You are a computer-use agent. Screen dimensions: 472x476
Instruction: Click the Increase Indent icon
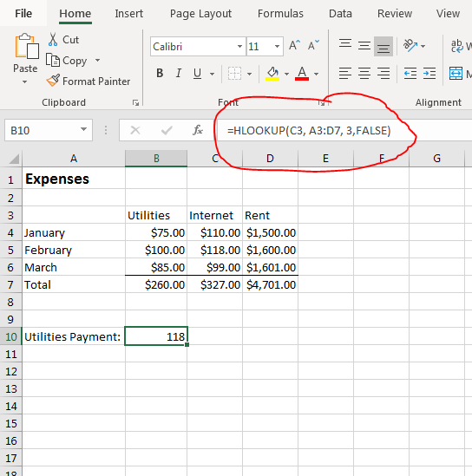click(x=429, y=73)
